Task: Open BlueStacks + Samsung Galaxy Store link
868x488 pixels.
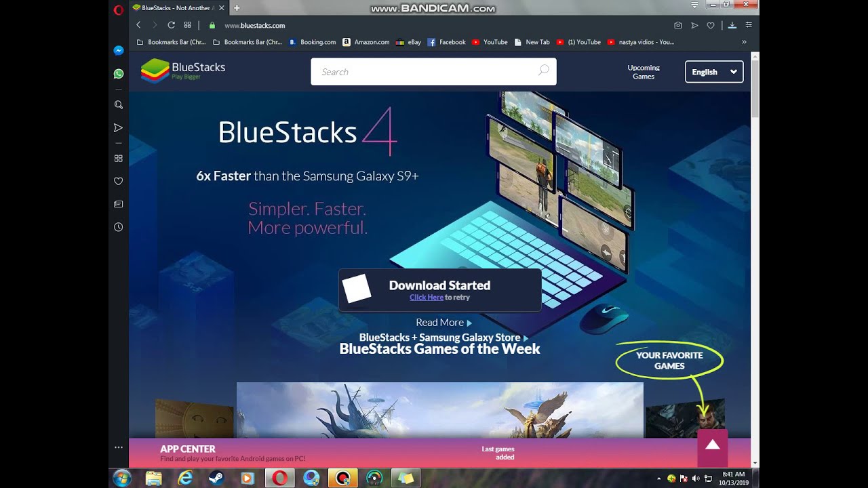Action: (x=443, y=338)
